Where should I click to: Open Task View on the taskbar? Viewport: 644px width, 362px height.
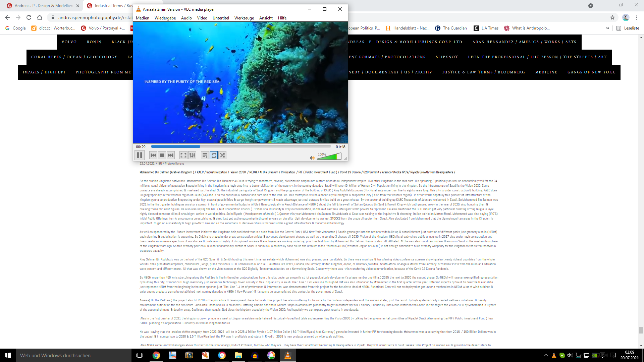140,355
